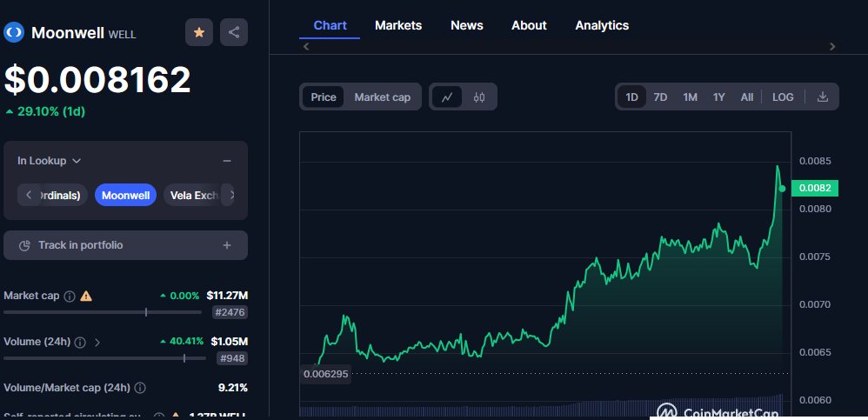868x420 pixels.
Task: Click the Moonwell coin logo icon
Action: (x=14, y=33)
